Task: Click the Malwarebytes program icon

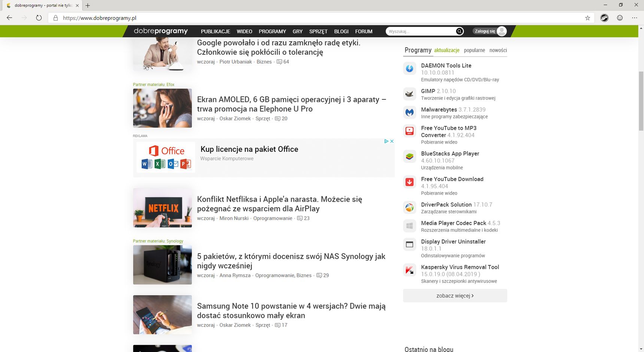Action: coord(410,112)
